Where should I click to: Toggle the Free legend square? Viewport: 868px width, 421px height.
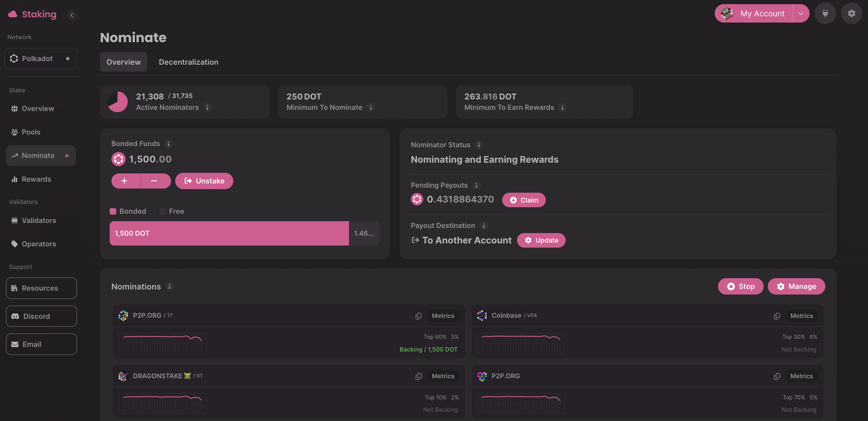click(162, 211)
